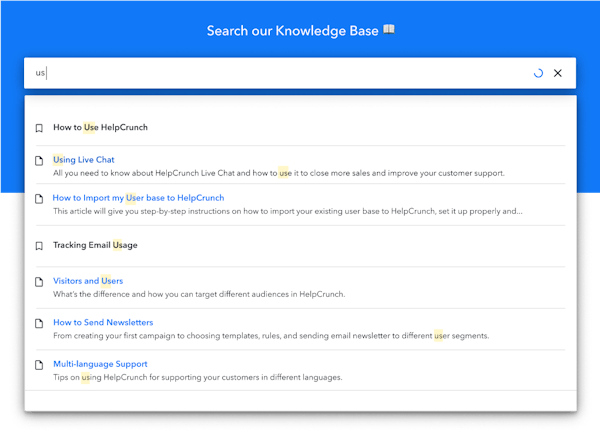The height and width of the screenshot is (432, 600).
Task: Open How to Import my User base article
Action: [139, 198]
